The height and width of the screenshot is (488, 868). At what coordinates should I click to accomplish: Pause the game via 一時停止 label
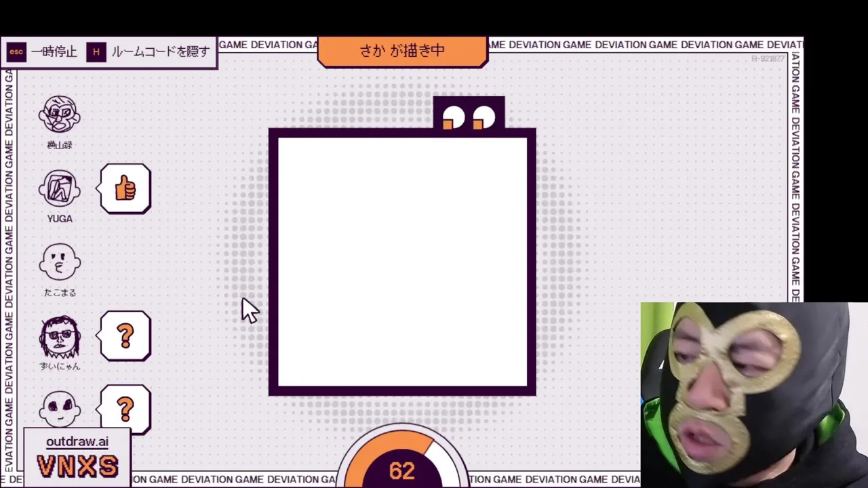(x=54, y=52)
